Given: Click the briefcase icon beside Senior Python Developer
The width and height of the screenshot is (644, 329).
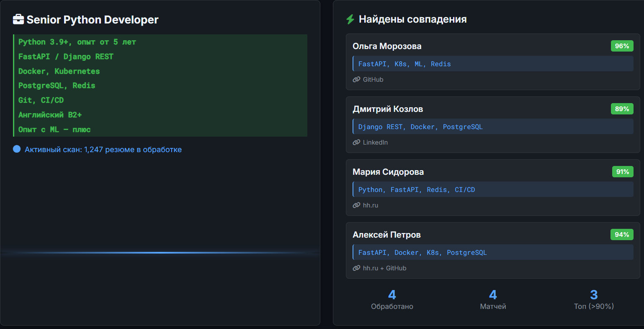Looking at the screenshot, I should (18, 20).
